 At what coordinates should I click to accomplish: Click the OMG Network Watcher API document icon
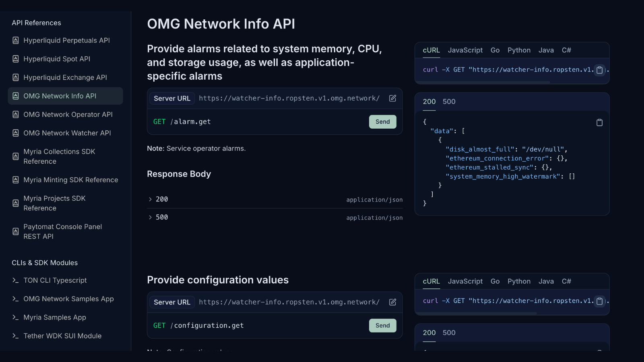[x=16, y=133]
